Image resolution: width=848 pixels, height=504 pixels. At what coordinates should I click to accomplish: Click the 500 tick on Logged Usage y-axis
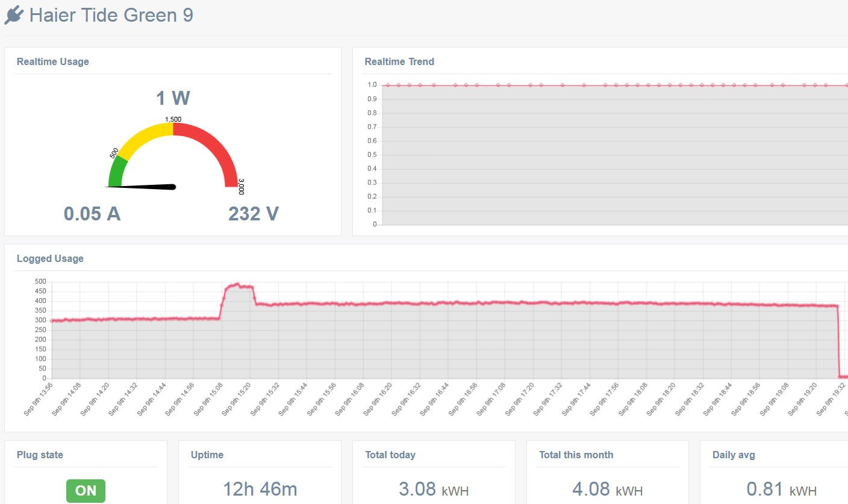[x=40, y=282]
